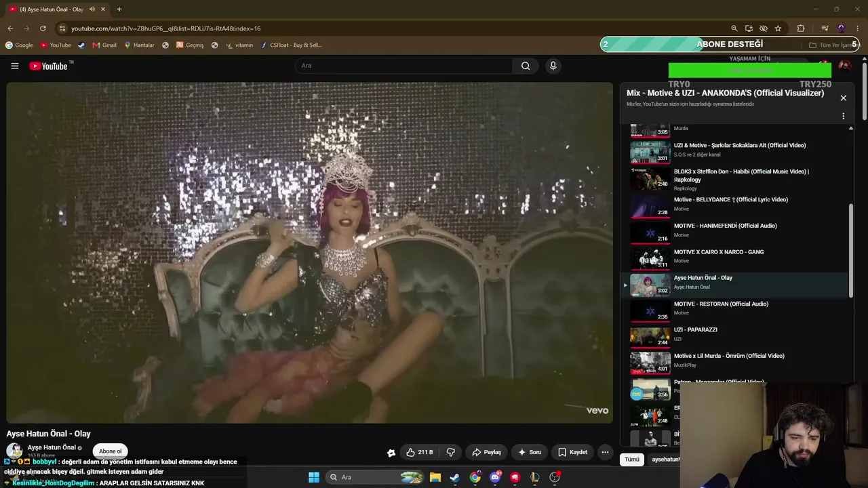Viewport: 868px width, 488px height.
Task: Open the Chrome media control icon
Action: [825, 28]
